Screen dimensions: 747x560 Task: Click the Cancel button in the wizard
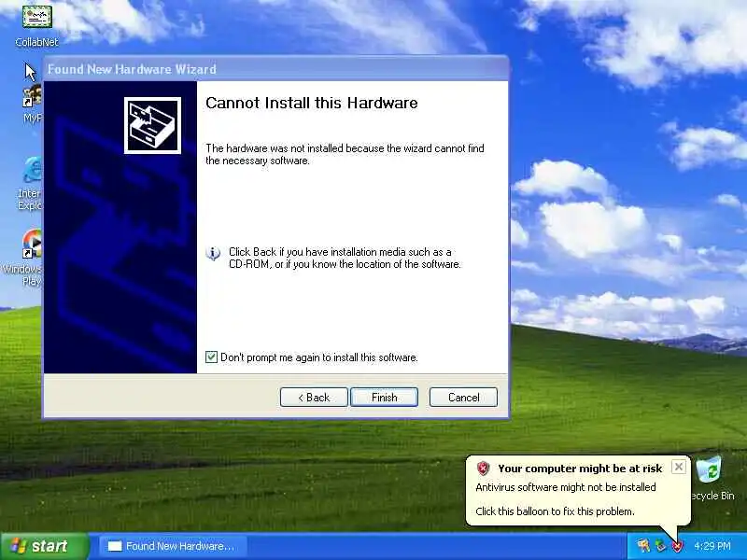pos(463,398)
